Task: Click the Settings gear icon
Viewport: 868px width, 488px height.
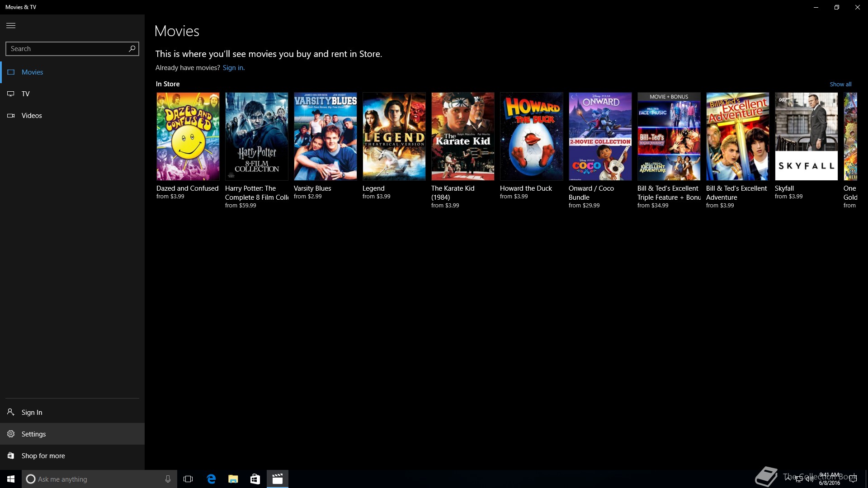Action: (x=11, y=434)
